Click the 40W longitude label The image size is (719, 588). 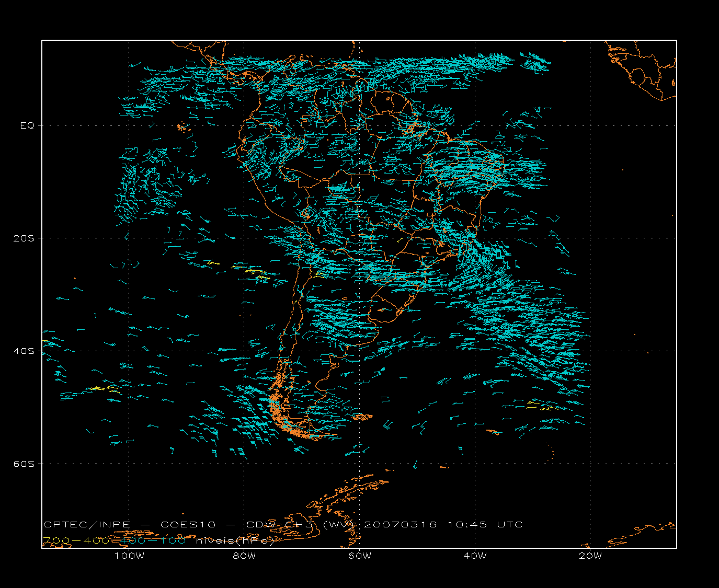(475, 556)
